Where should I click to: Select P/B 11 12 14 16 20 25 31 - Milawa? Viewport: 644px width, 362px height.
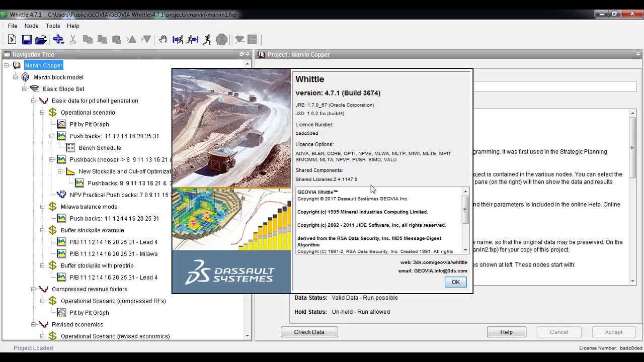click(114, 254)
